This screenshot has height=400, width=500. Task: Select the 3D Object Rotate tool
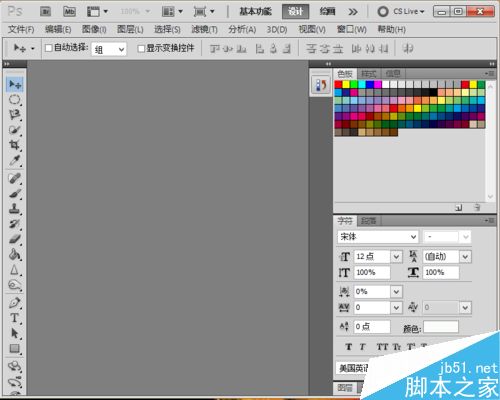(15, 366)
